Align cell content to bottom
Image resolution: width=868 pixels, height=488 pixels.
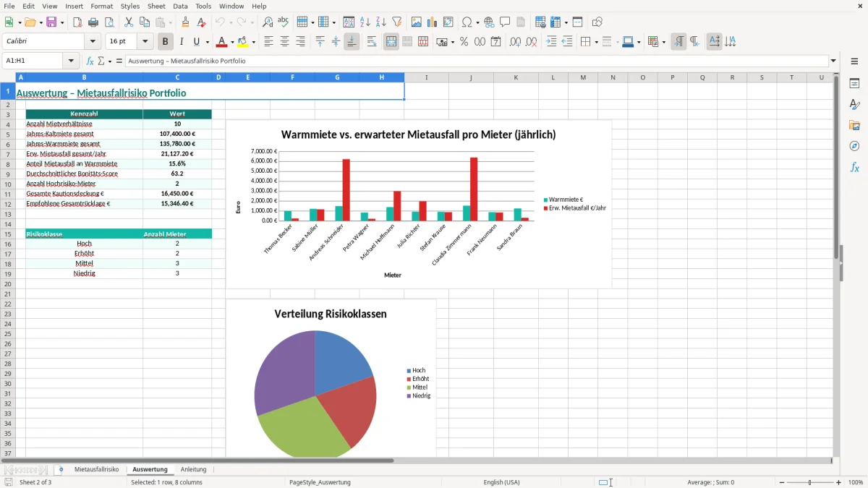click(352, 42)
